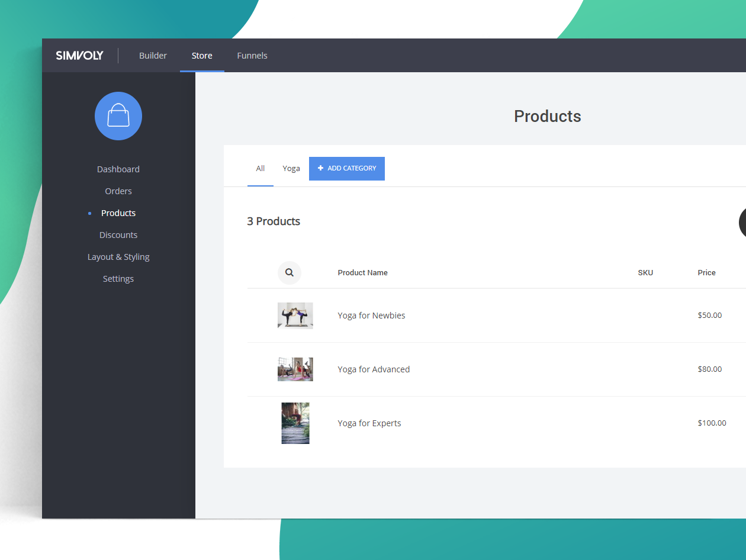This screenshot has height=560, width=746.
Task: Click the 3 Products count text
Action: coord(274,221)
